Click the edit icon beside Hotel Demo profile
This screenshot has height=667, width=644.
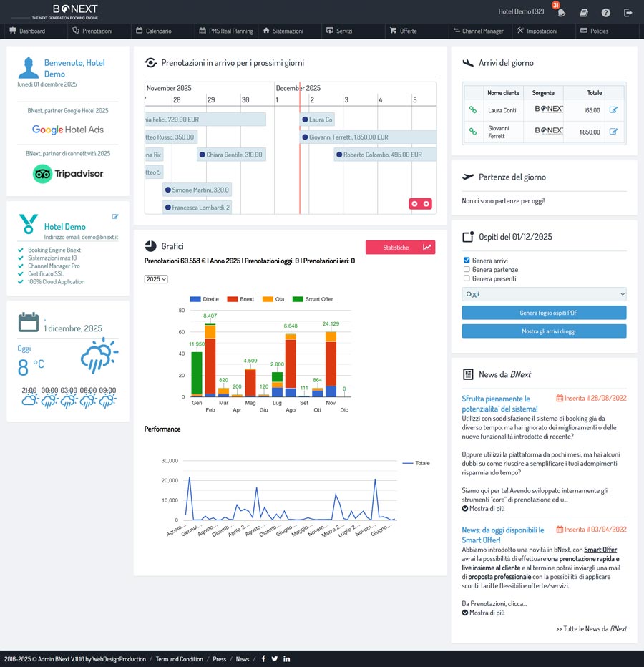115,216
